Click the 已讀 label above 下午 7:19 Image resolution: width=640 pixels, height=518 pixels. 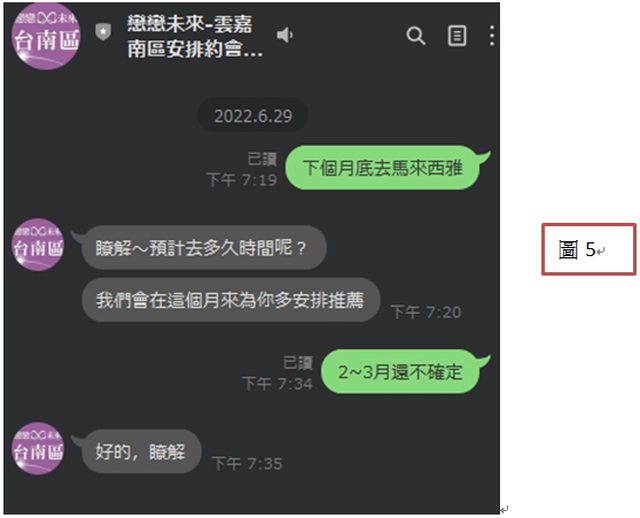(x=262, y=159)
